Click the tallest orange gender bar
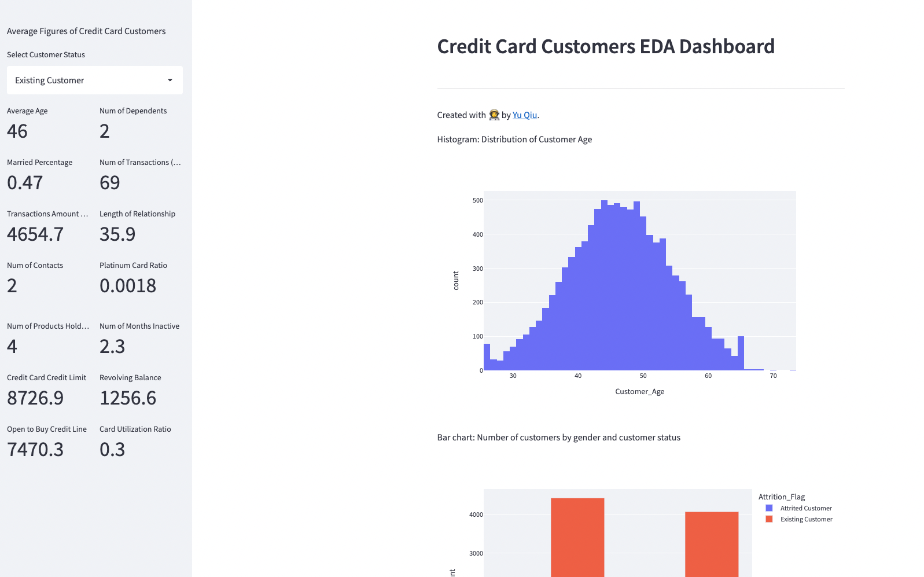The height and width of the screenshot is (577, 924). pos(577,538)
